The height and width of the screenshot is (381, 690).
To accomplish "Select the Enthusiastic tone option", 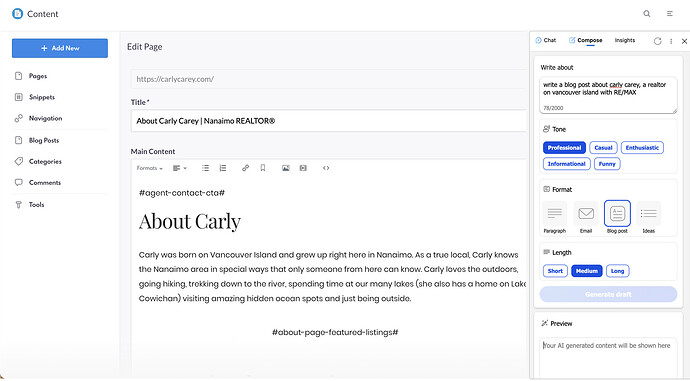I will click(x=642, y=148).
